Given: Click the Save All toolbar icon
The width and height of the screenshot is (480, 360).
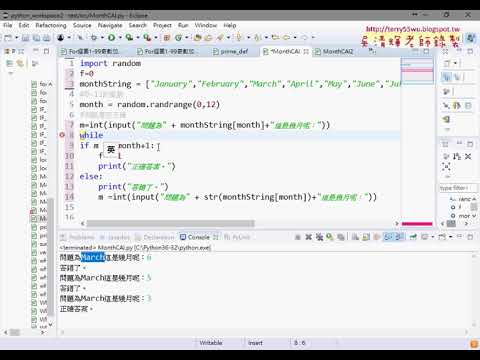Looking at the screenshot, I should coord(36,38).
